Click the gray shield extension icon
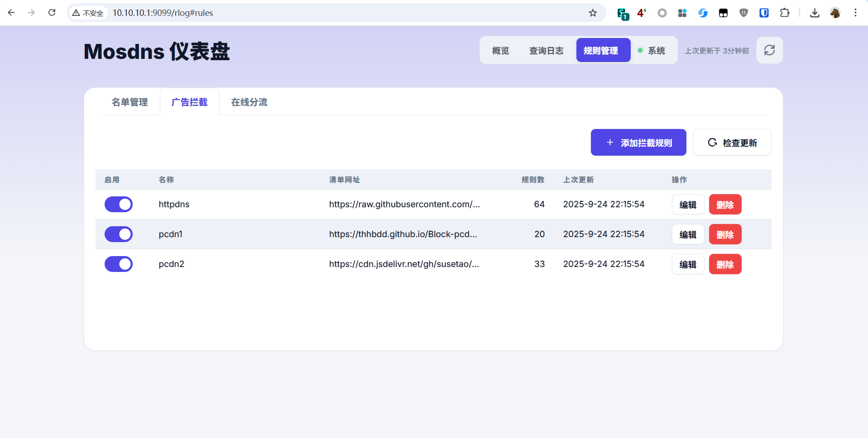Image resolution: width=868 pixels, height=438 pixels. pos(743,13)
